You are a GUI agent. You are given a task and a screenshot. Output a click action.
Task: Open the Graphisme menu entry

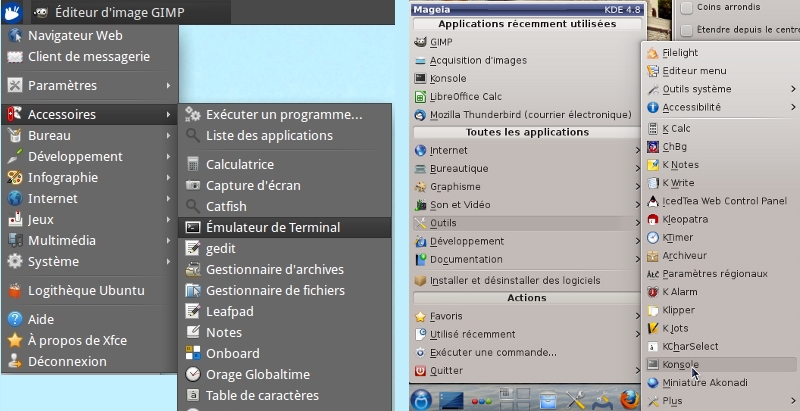pyautogui.click(x=527, y=187)
